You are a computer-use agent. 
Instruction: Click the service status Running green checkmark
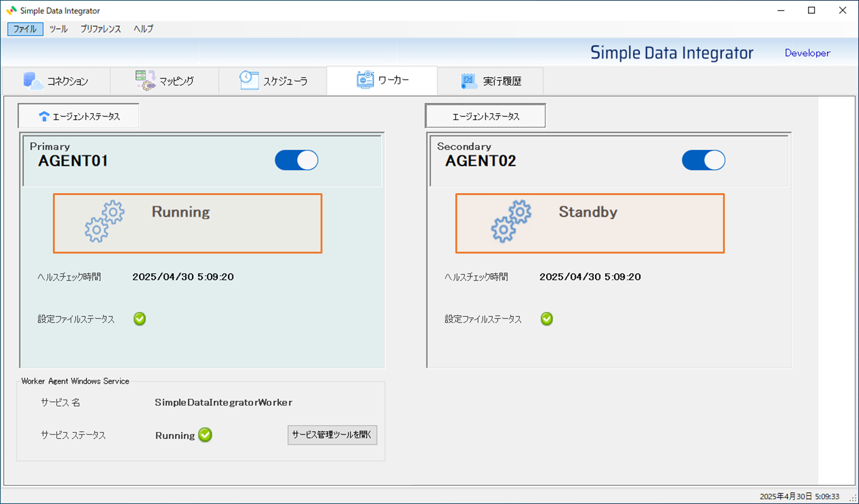click(x=205, y=435)
